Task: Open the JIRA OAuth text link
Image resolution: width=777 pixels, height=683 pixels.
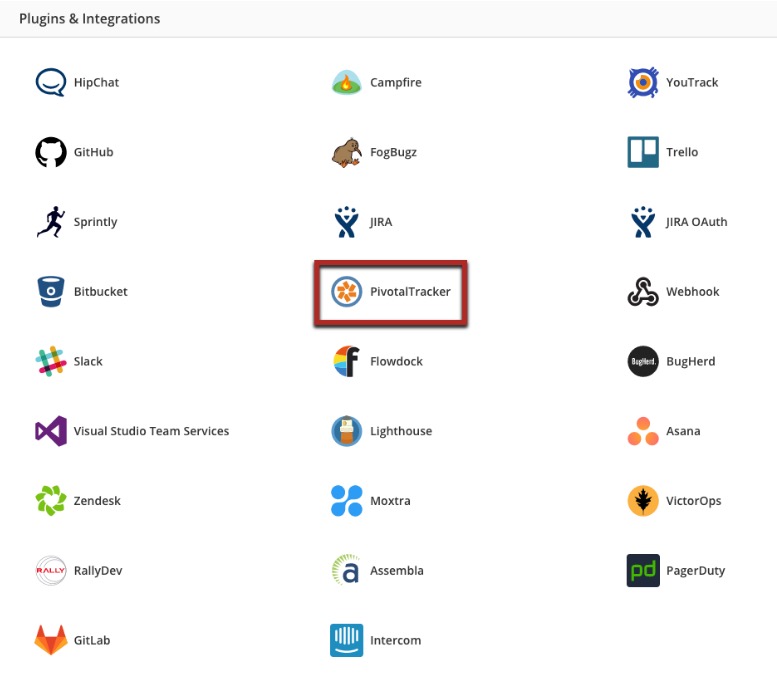Action: tap(696, 222)
